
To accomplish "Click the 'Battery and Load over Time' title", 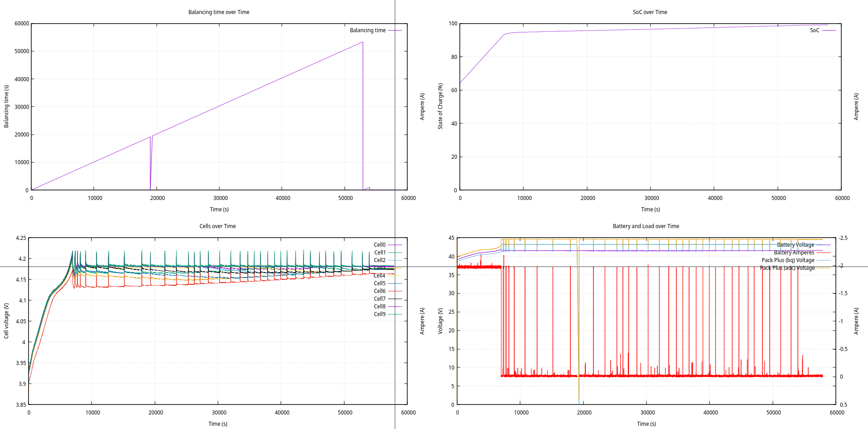I will (x=646, y=226).
